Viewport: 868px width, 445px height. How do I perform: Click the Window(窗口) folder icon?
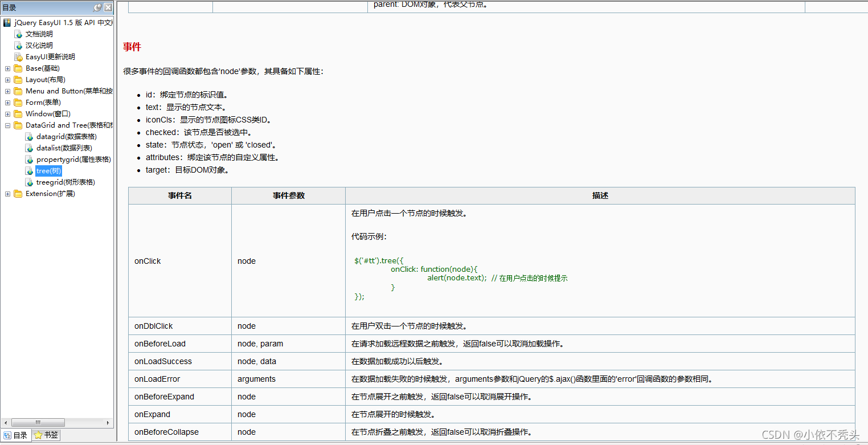(18, 113)
